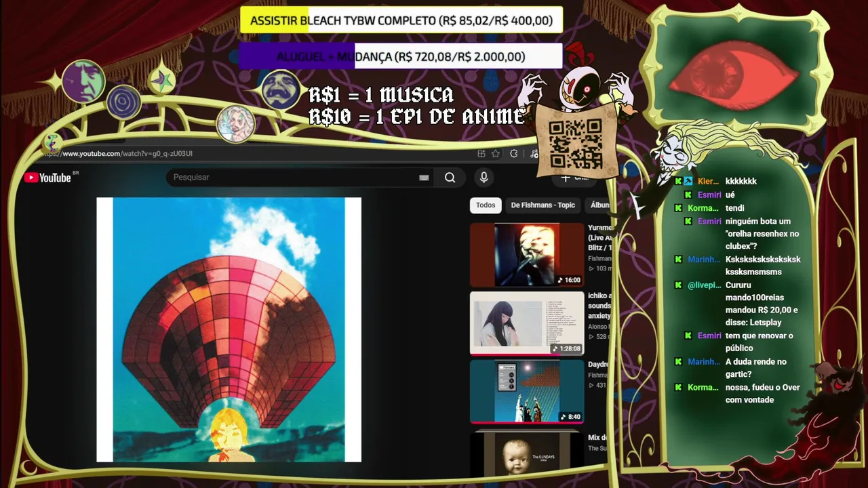The height and width of the screenshot is (488, 868).
Task: Click the star avatar bubble
Action: (162, 80)
